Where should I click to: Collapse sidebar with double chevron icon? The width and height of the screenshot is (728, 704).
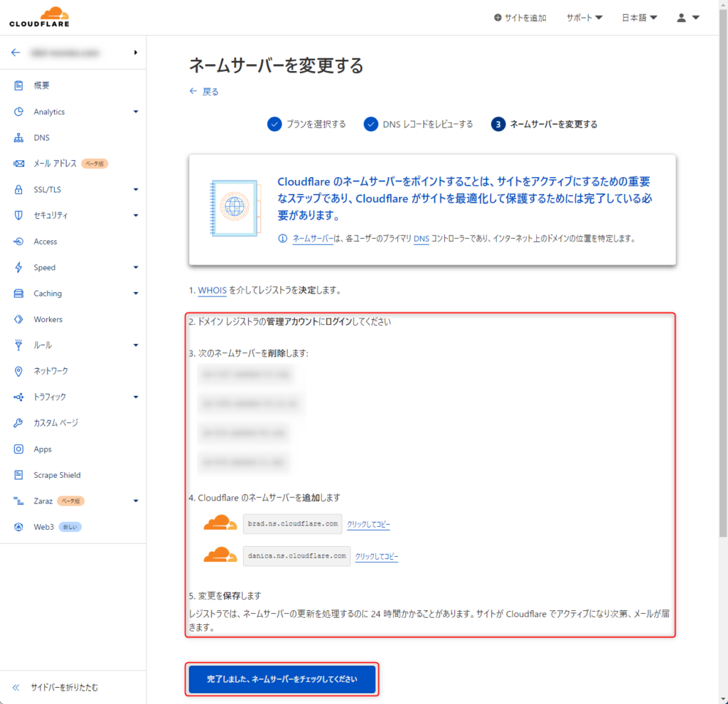click(16, 687)
